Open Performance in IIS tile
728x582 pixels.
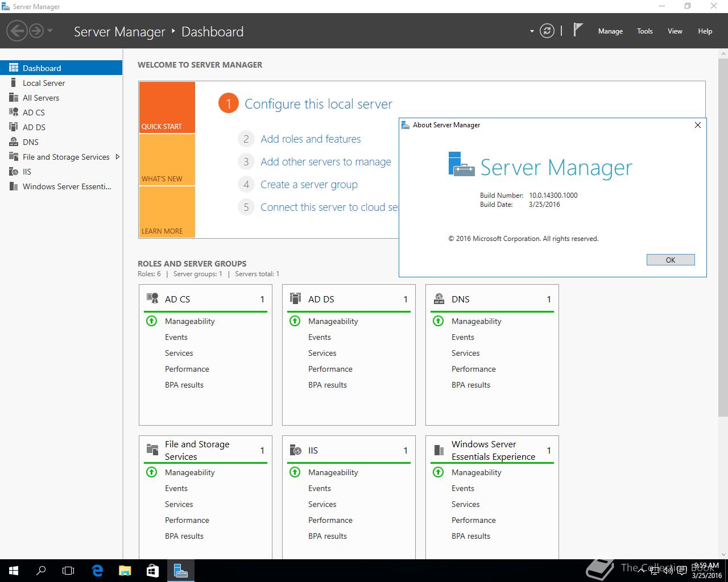pos(330,520)
